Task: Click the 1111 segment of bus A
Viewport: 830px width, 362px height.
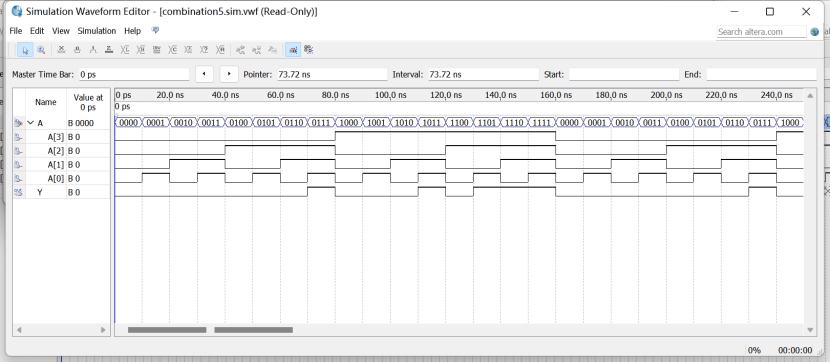Action: [x=542, y=123]
